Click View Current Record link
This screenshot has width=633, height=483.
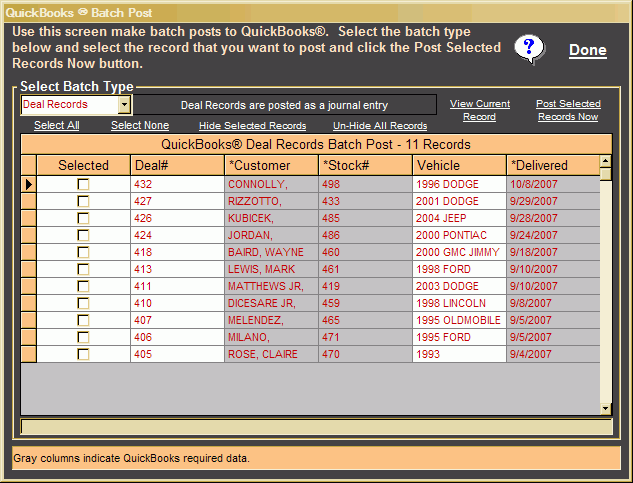point(480,110)
